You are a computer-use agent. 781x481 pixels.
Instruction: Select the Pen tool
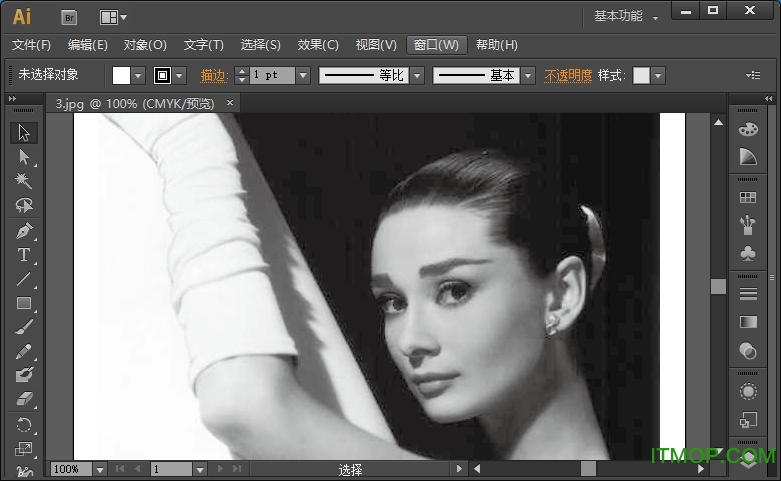click(x=25, y=231)
